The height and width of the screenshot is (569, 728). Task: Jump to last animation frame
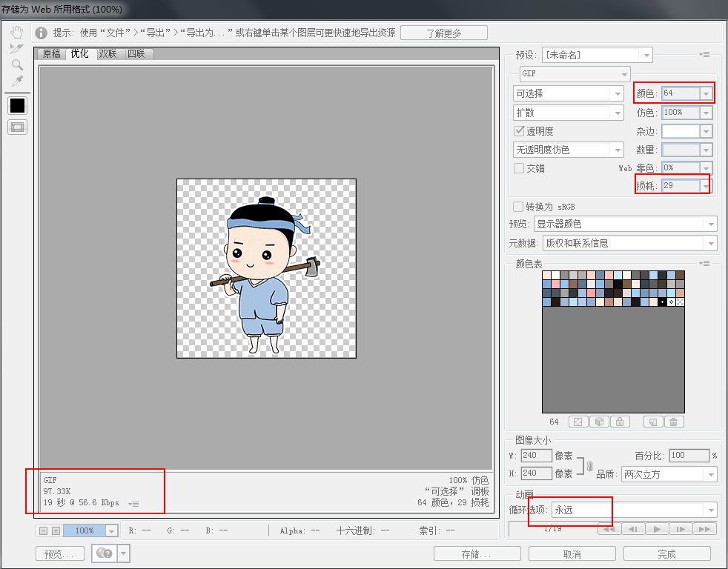pyautogui.click(x=704, y=529)
